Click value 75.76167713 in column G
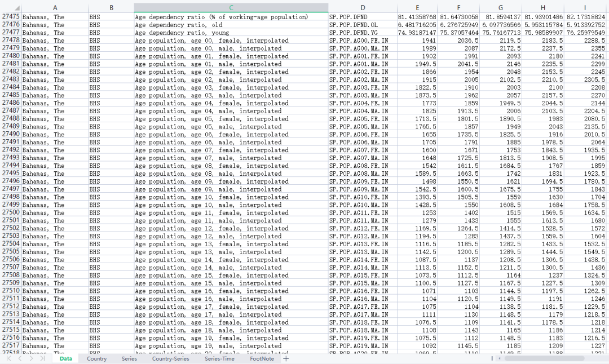609x364 pixels. coord(500,33)
